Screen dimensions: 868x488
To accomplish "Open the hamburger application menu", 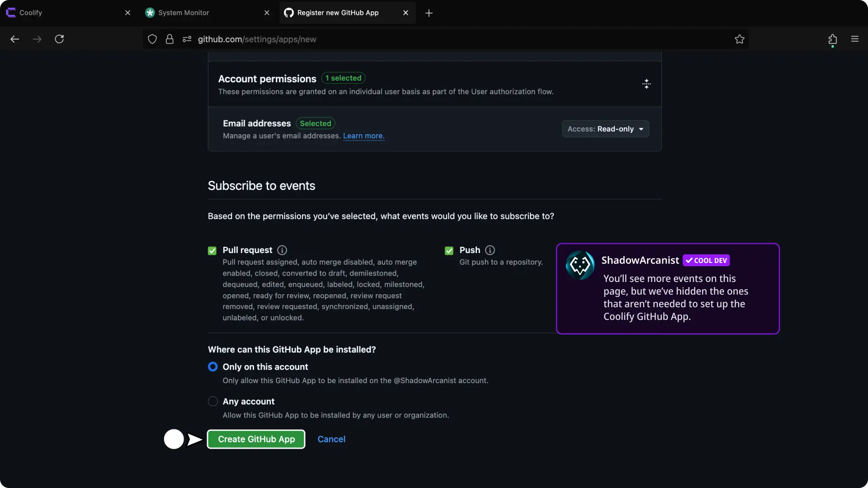I will pyautogui.click(x=854, y=39).
